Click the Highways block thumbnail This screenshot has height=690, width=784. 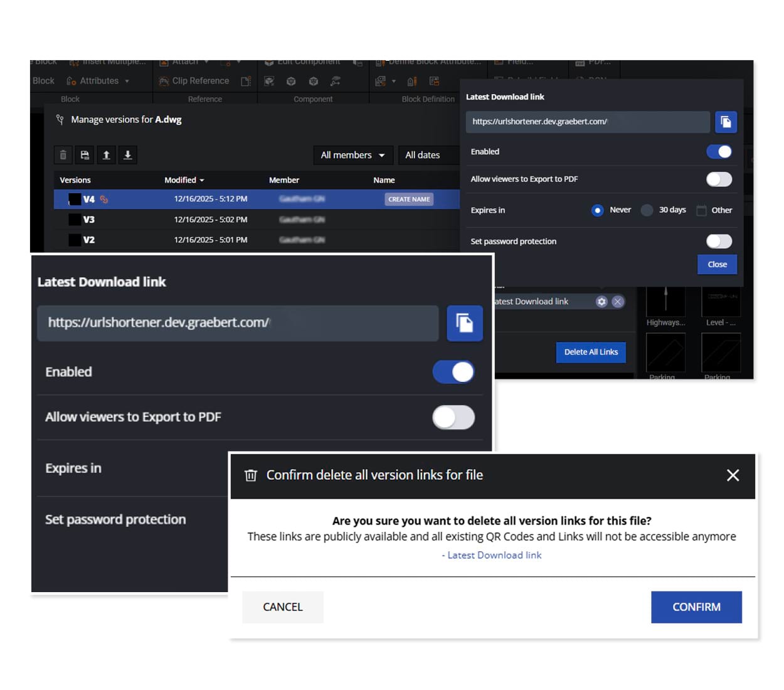[x=665, y=303]
